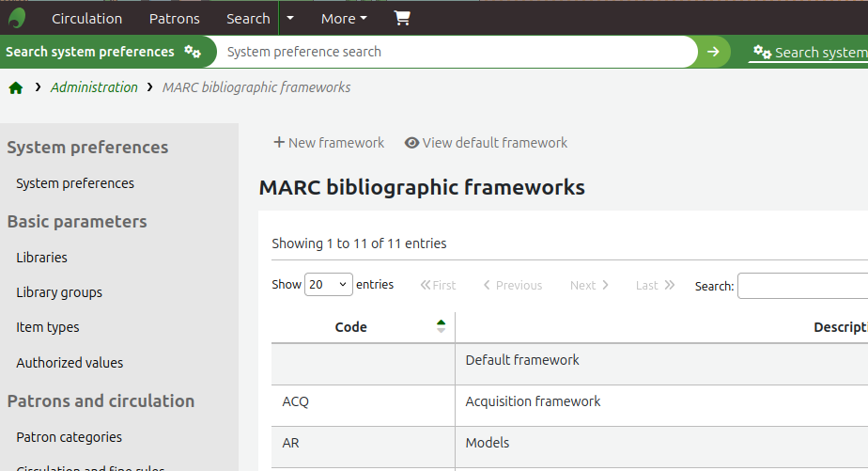Open the shopping cart icon

(402, 18)
